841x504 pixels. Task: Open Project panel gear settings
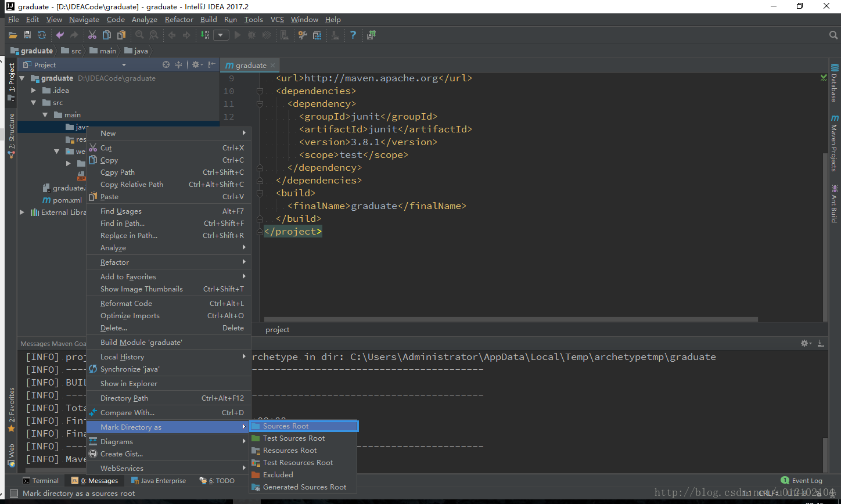[x=196, y=65]
